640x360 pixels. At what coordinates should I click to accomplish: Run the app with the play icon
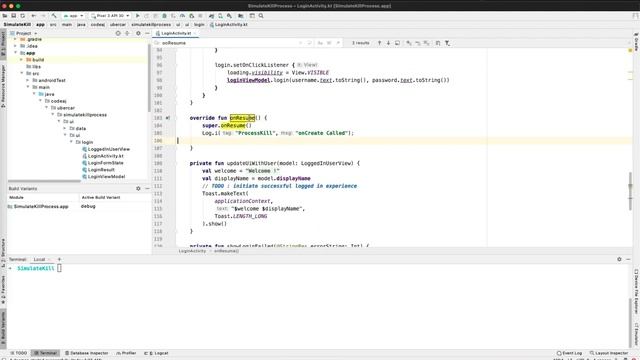pyautogui.click(x=138, y=16)
